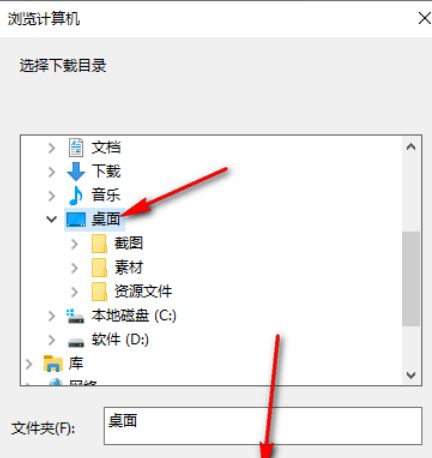The height and width of the screenshot is (458, 432).
Task: Select the 资源文件 folder label
Action: pos(143,292)
